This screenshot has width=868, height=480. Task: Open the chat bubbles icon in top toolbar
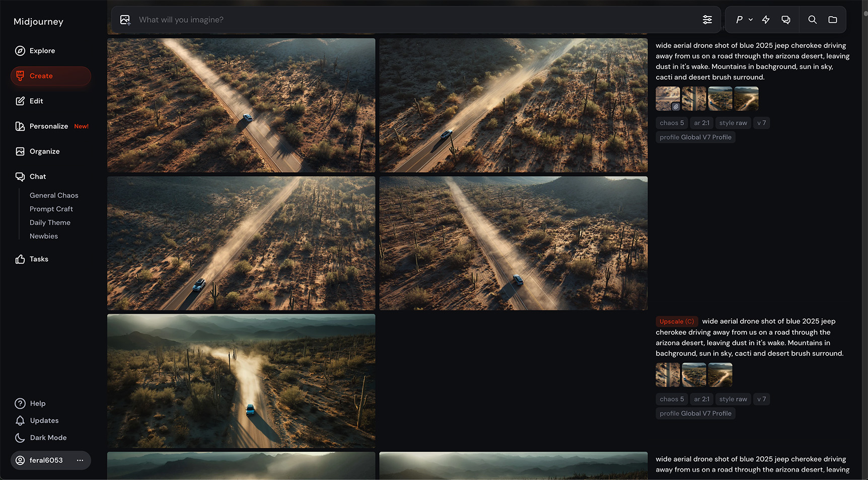(x=785, y=20)
